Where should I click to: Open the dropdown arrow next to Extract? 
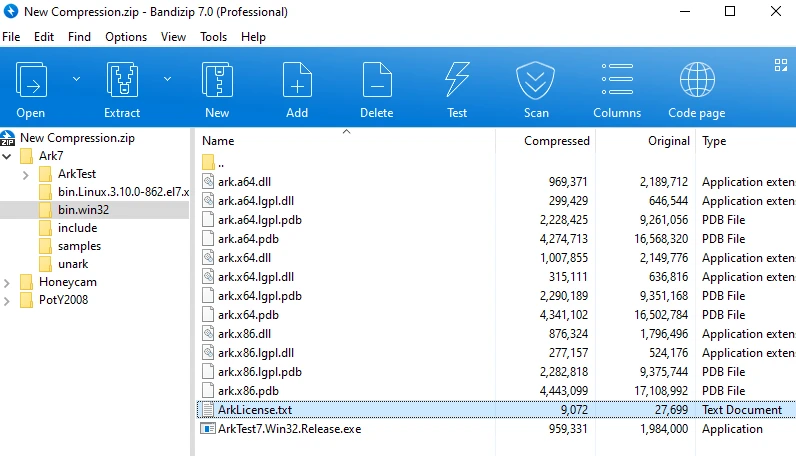[167, 79]
